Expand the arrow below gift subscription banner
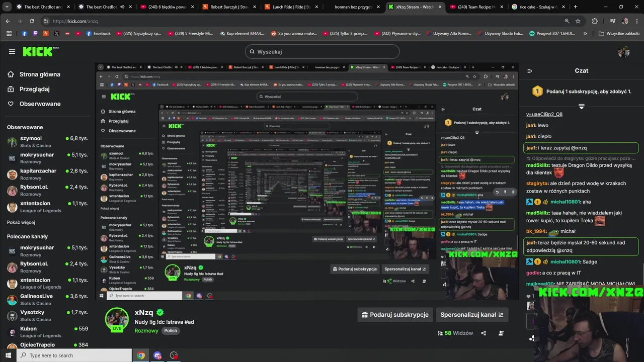 [x=582, y=107]
